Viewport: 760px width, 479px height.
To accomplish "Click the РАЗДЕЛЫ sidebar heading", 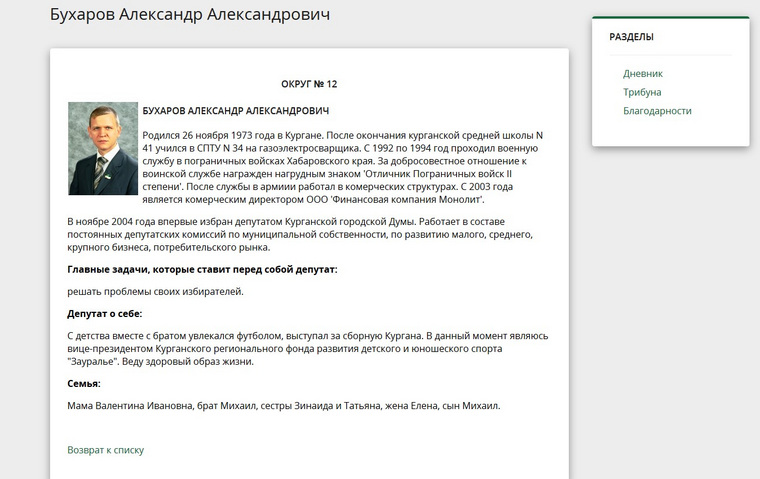I will coord(632,37).
